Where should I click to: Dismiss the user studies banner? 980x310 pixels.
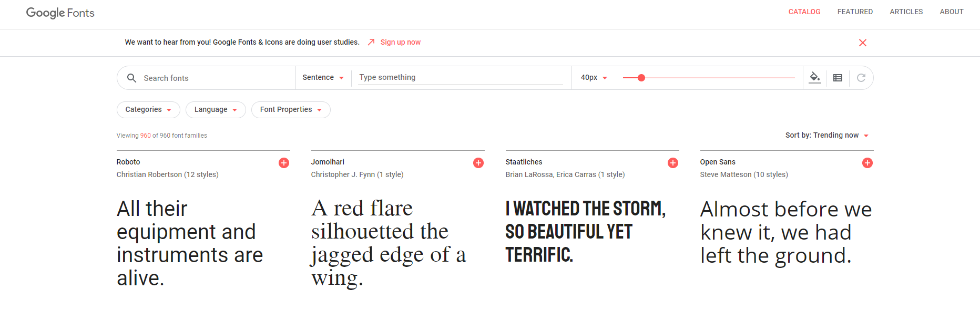[x=863, y=43]
